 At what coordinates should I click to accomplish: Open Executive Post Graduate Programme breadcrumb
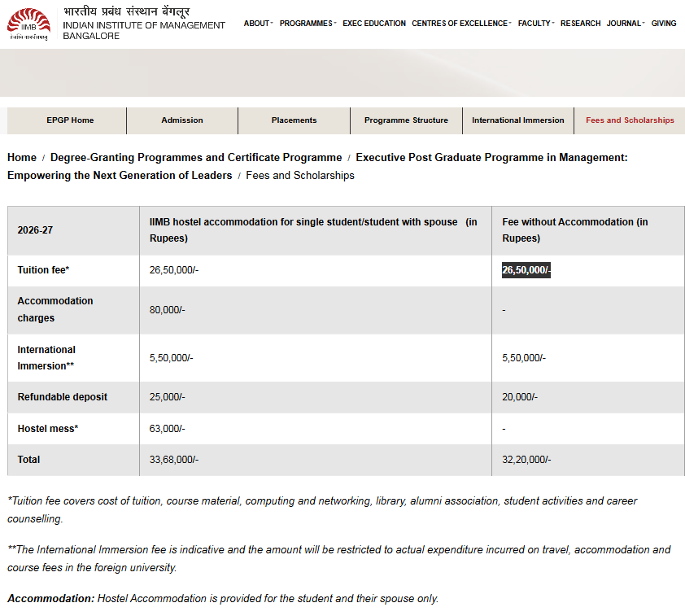coord(317,167)
